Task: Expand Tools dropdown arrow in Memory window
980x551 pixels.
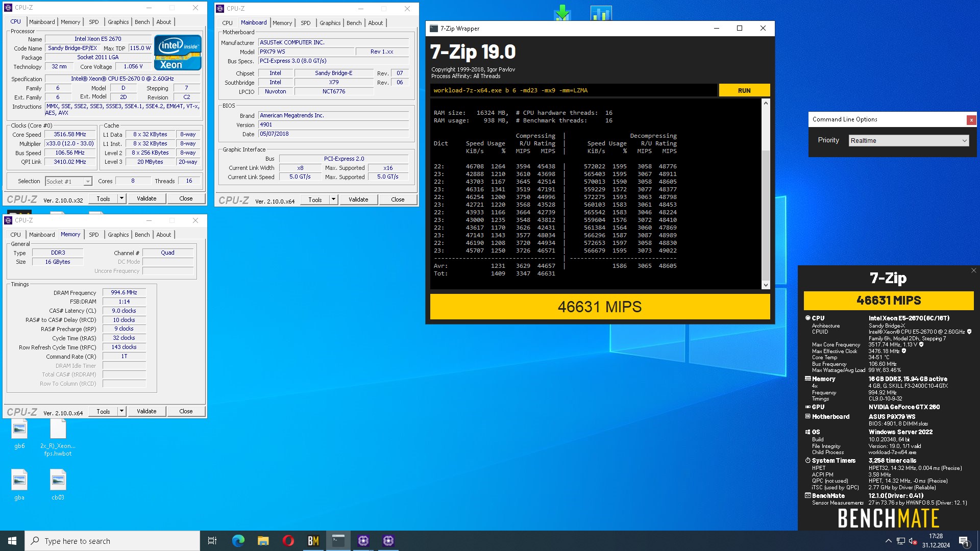Action: click(x=121, y=411)
